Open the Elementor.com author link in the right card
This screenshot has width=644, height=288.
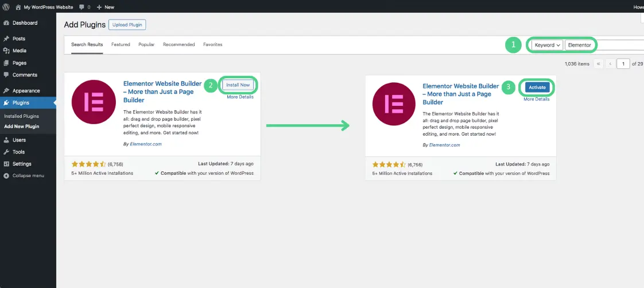444,145
